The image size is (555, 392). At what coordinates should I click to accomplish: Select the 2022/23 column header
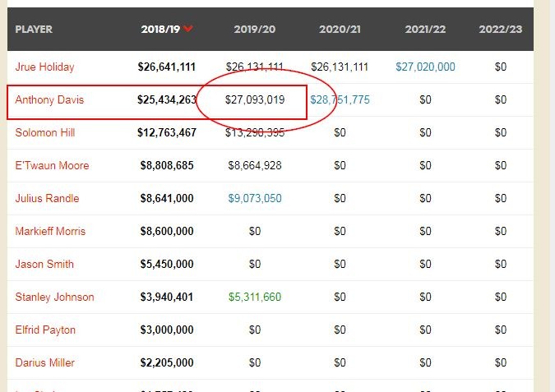(501, 29)
